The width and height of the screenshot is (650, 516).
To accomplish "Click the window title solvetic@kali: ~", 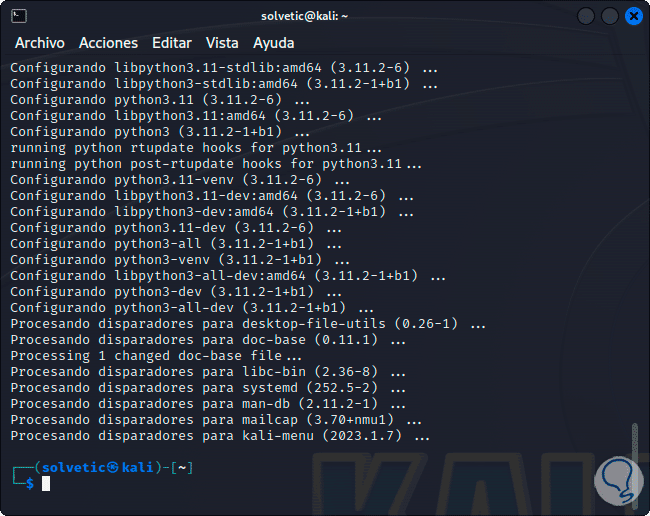I will [325, 16].
